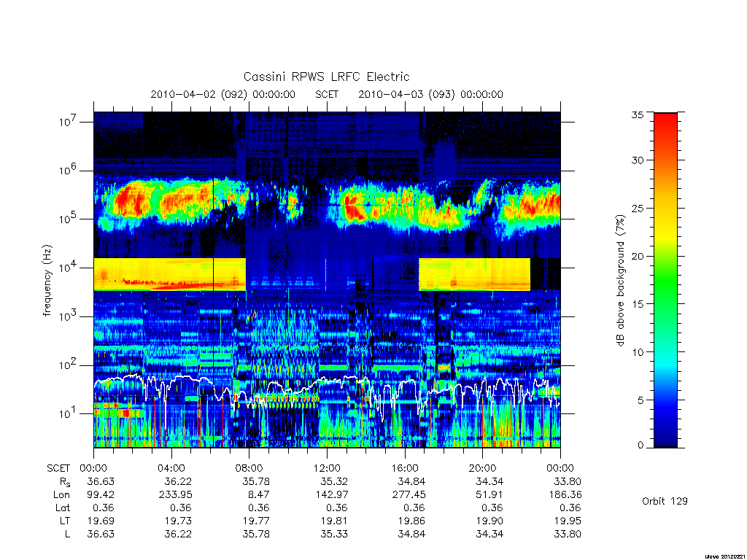Click the 10^4 frequency axis label
The height and width of the screenshot is (560, 747).
[68, 267]
